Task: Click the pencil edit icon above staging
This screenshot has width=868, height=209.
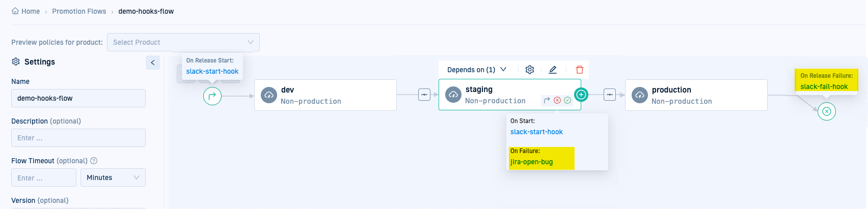Action: click(x=553, y=70)
